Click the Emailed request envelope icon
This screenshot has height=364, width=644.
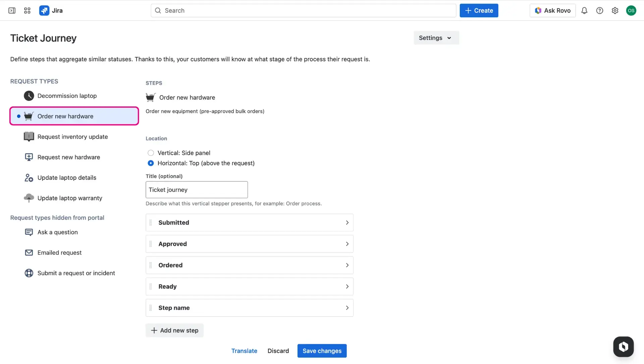(29, 253)
